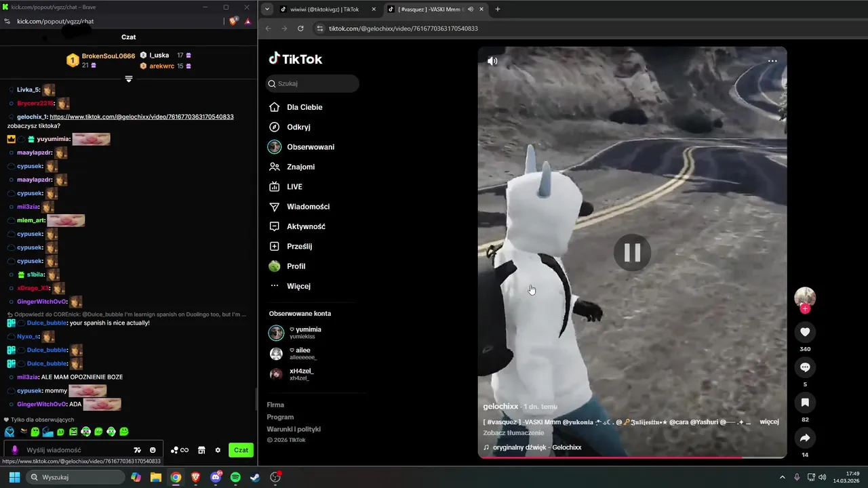Open browser tab list dropdown
Viewport: 868px width, 488px height.
coord(267,9)
